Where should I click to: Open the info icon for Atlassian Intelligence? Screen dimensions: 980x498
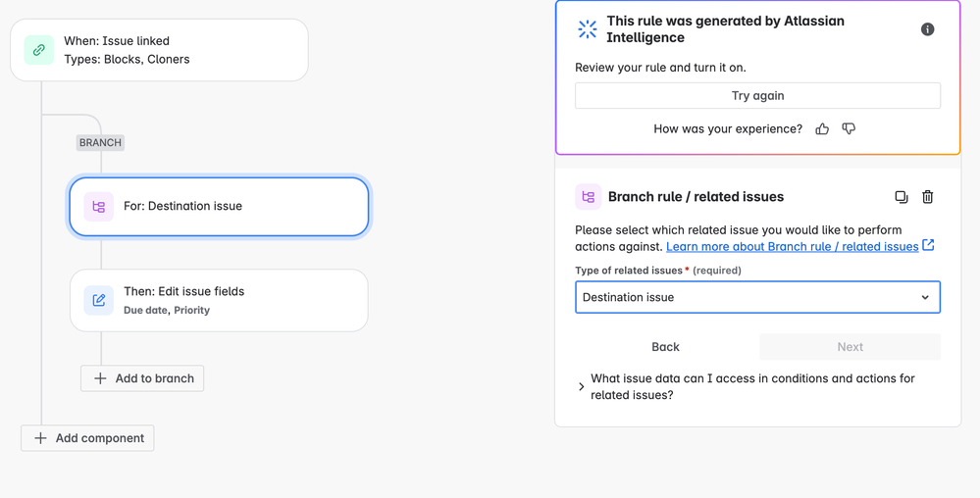pos(927,29)
